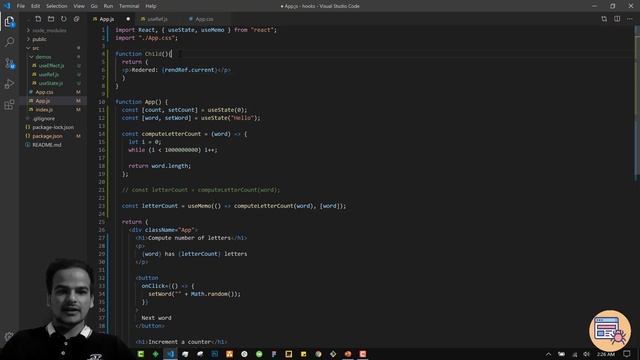Open the File menu
The image size is (640, 360).
pyautogui.click(x=21, y=6)
